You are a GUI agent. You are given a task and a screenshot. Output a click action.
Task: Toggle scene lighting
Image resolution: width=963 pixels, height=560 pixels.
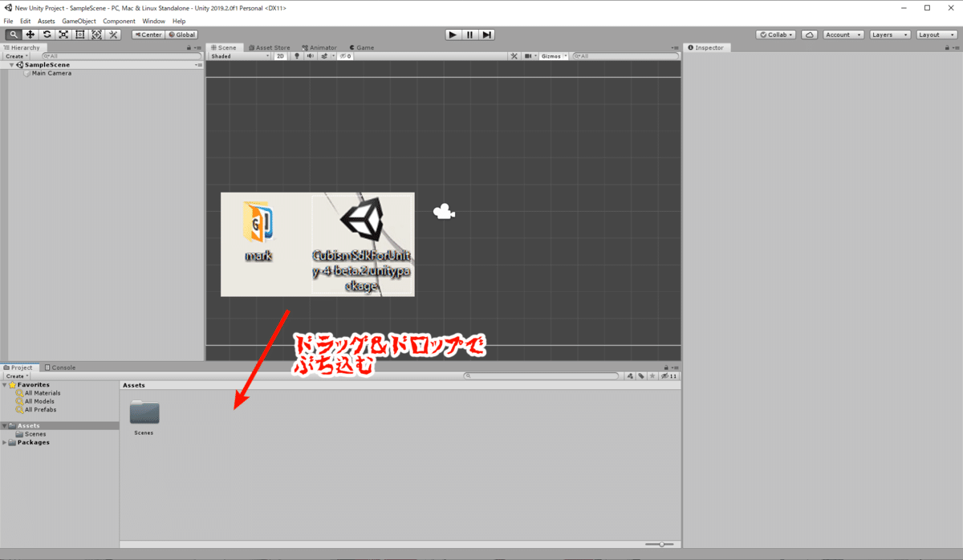click(x=297, y=56)
